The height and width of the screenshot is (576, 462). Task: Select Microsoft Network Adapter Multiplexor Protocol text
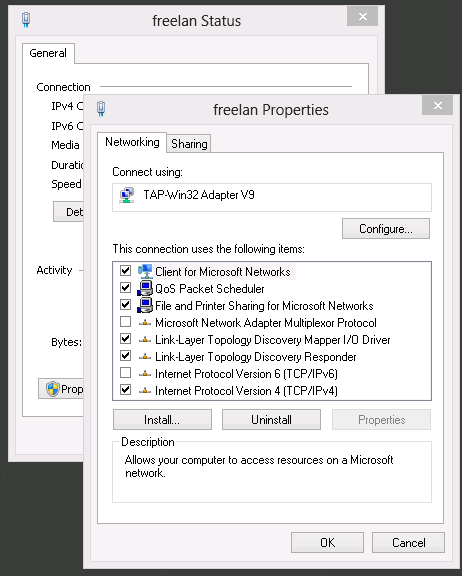pos(266,323)
